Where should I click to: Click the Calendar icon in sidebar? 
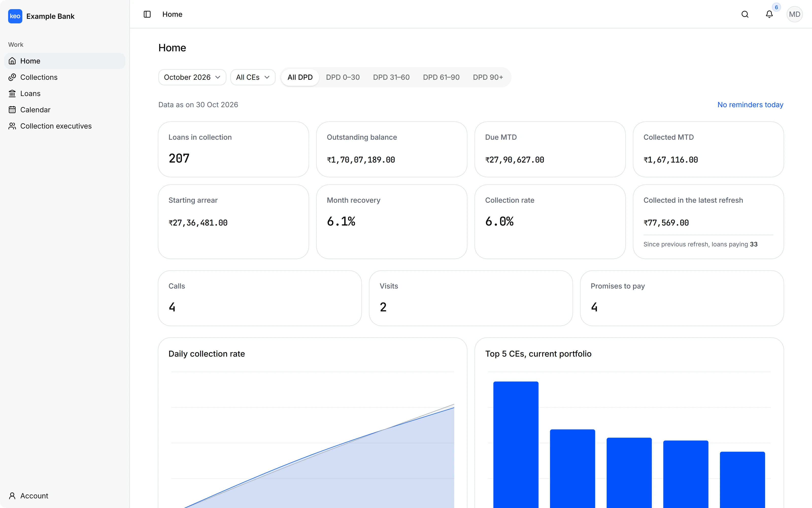pyautogui.click(x=12, y=110)
